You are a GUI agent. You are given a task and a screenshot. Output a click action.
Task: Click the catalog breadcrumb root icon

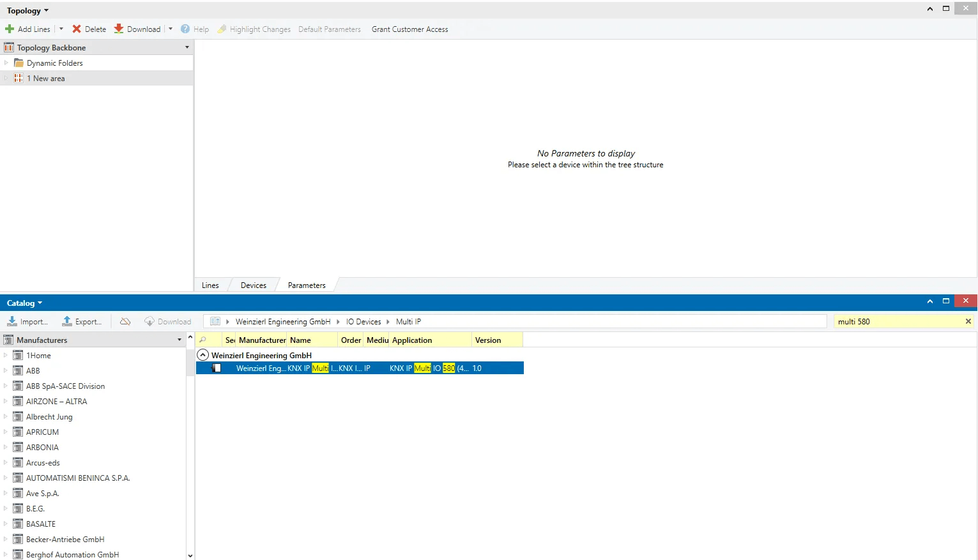pyautogui.click(x=215, y=322)
